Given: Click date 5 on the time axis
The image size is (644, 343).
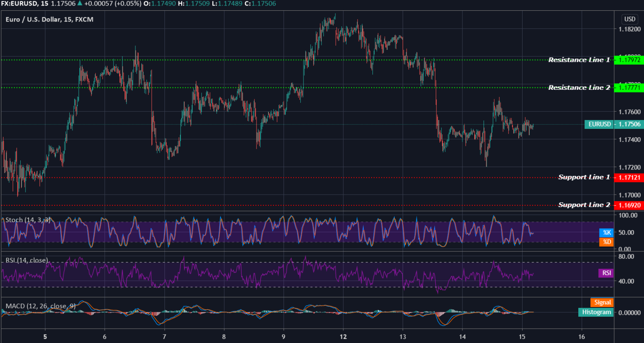Looking at the screenshot, I should point(45,337).
